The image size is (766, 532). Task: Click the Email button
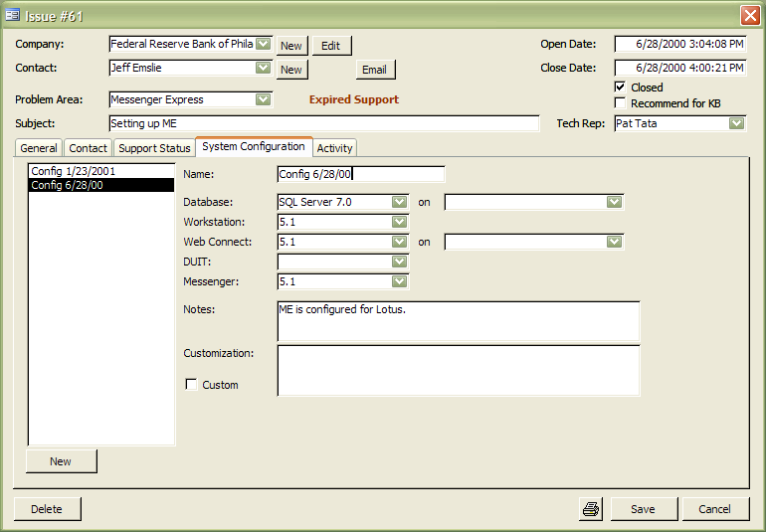click(374, 70)
